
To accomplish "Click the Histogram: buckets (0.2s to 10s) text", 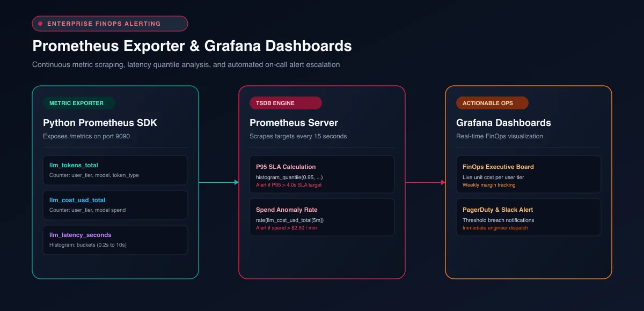I will coord(88,245).
